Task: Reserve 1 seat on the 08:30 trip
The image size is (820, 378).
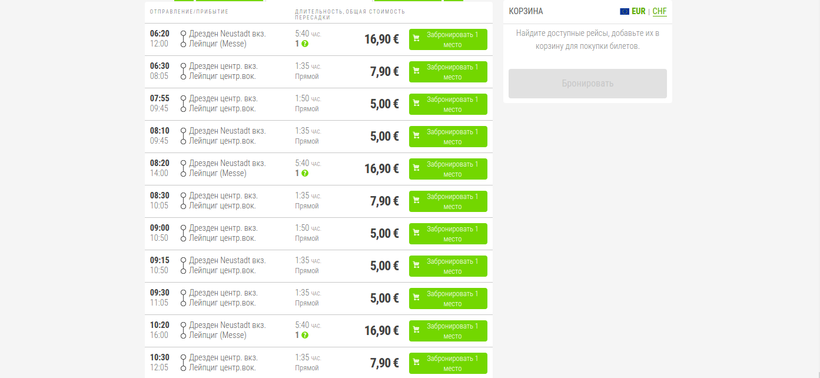Action: click(x=448, y=201)
